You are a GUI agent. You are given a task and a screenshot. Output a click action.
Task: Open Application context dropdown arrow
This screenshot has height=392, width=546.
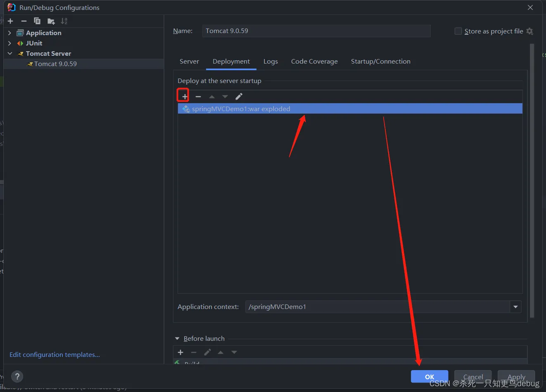[x=515, y=307]
